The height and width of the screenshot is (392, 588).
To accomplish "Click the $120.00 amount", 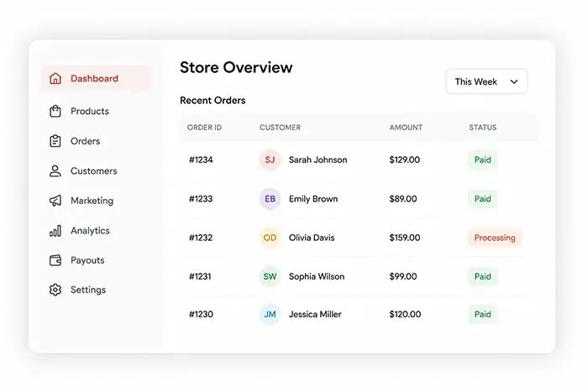I will click(405, 315).
